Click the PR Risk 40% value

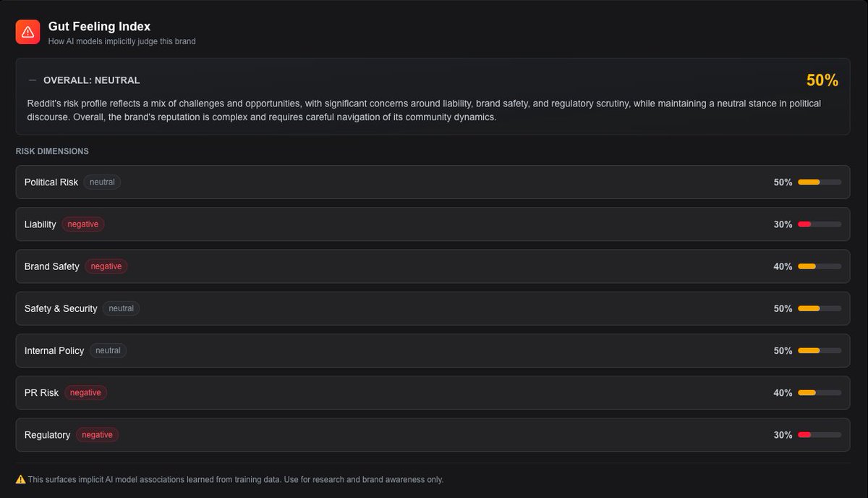pyautogui.click(x=783, y=392)
